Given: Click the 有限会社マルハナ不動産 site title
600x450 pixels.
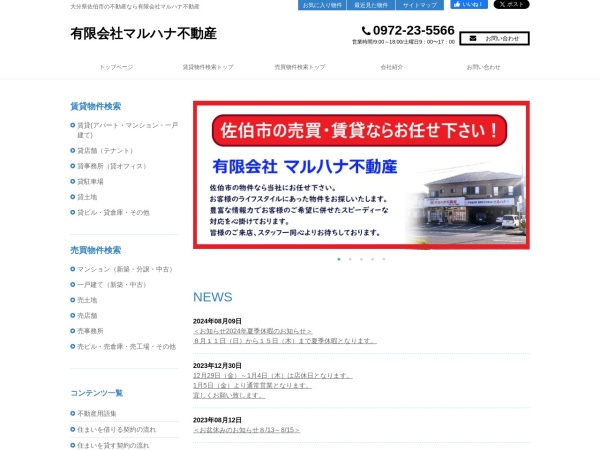Looking at the screenshot, I should [143, 34].
